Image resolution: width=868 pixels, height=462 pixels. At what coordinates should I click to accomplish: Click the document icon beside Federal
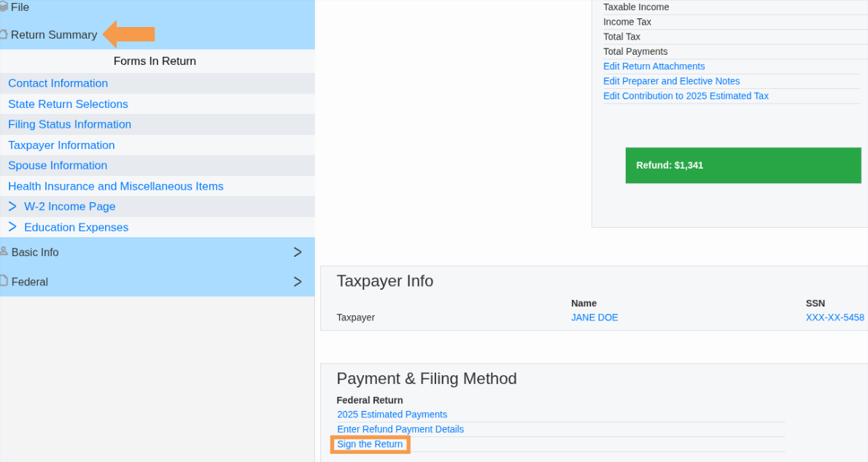(4, 281)
